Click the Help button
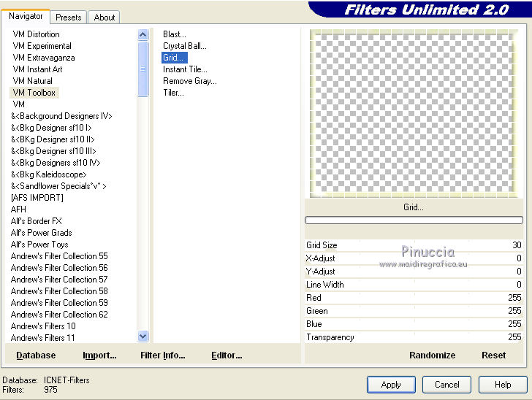 coord(503,385)
